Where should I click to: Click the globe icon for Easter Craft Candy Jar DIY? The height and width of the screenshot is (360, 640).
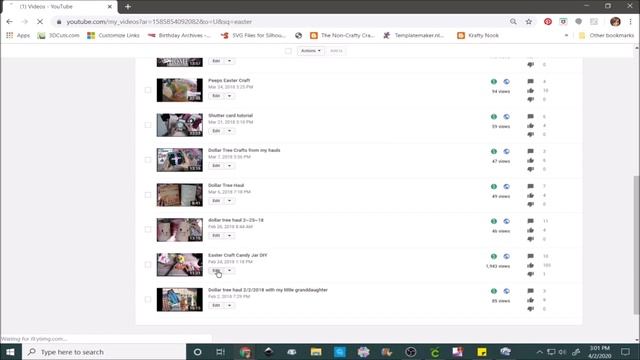(x=507, y=256)
